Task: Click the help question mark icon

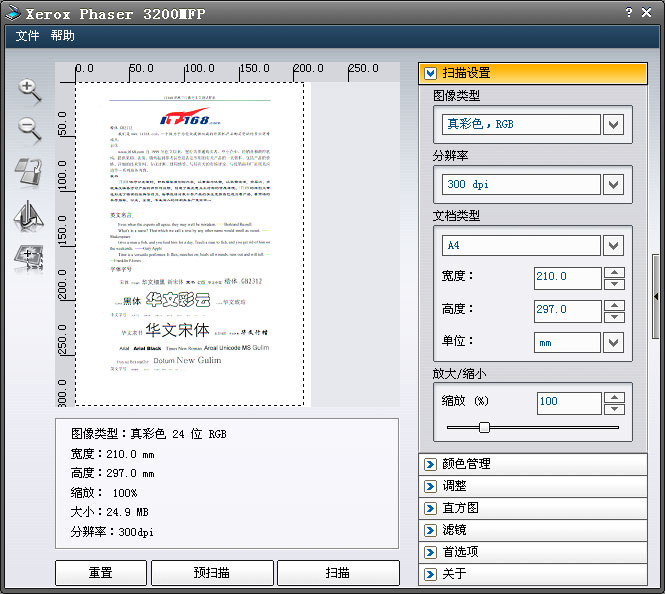Action: tap(629, 13)
